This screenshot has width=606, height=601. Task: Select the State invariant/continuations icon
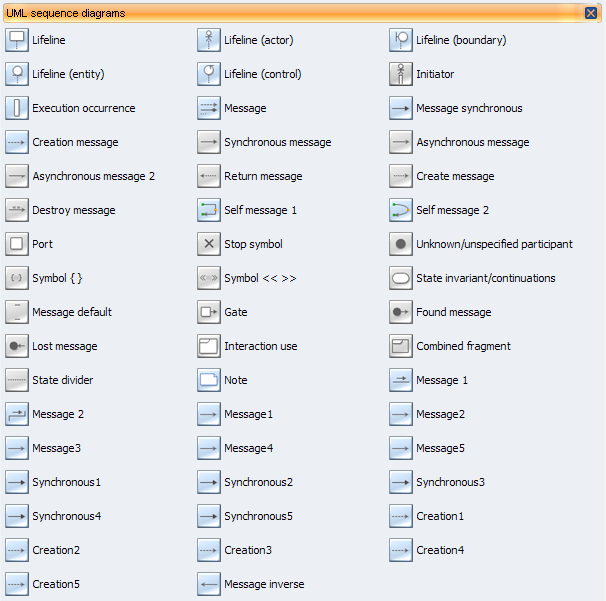401,278
